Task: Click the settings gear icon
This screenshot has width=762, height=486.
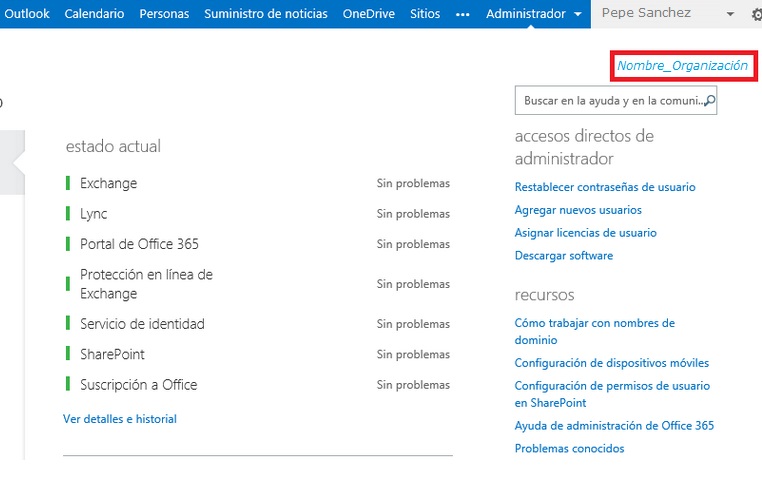Action: point(756,15)
